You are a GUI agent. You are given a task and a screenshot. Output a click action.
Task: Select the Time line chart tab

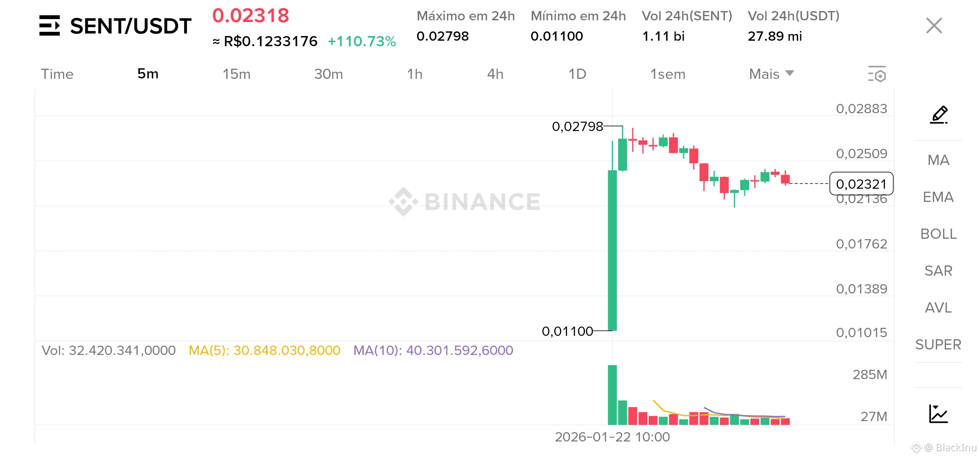pos(57,74)
